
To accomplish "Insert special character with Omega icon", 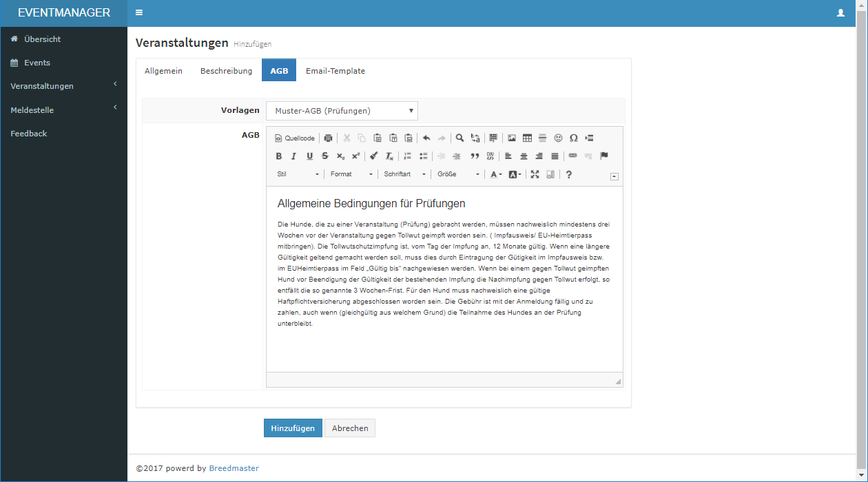I will click(573, 138).
